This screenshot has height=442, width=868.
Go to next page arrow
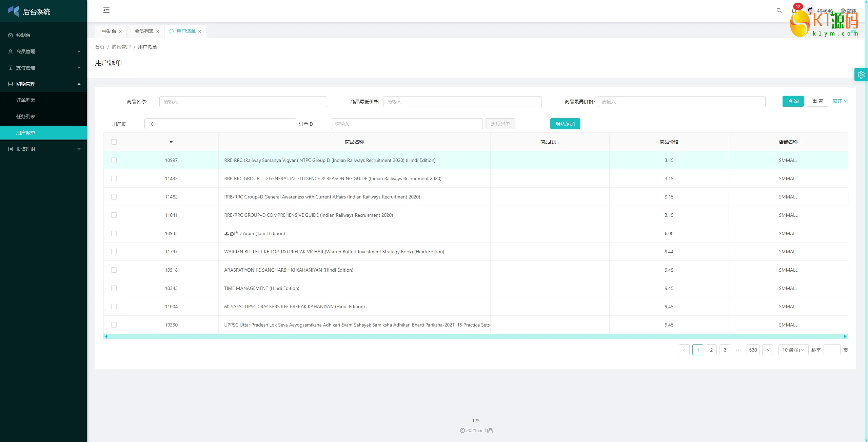coord(767,350)
